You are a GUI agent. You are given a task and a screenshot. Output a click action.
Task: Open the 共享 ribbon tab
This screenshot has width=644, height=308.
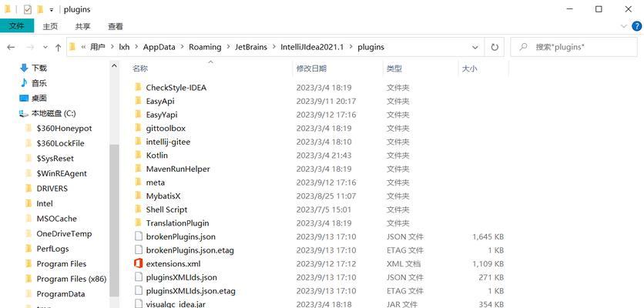[x=82, y=26]
